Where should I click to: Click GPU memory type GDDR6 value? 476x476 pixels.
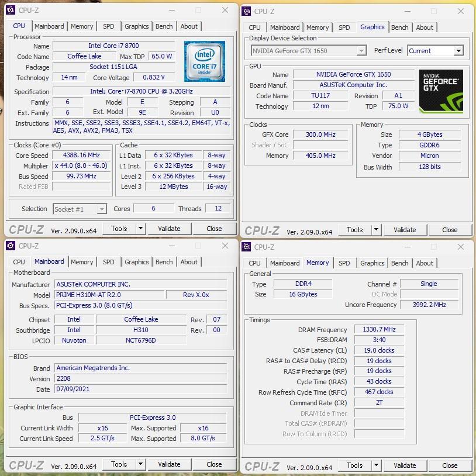[430, 145]
